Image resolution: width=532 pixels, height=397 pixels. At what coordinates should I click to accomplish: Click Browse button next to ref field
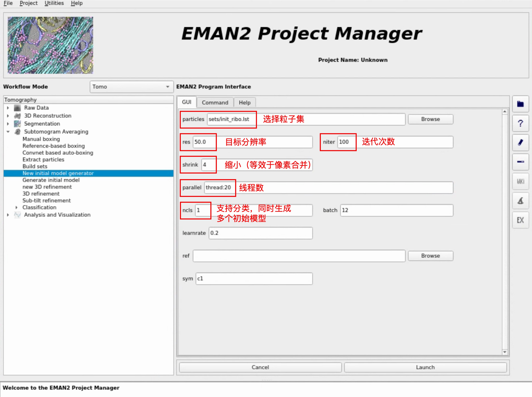click(x=431, y=256)
